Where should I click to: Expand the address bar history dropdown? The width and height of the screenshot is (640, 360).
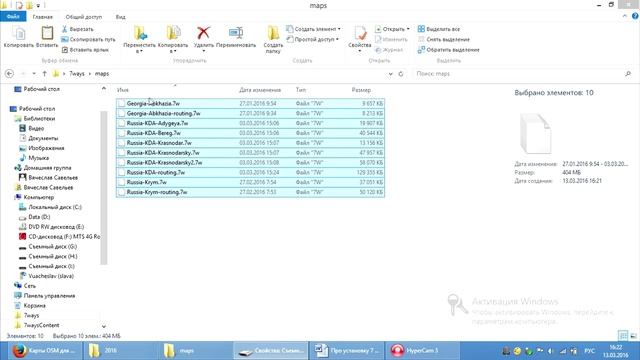(x=391, y=74)
